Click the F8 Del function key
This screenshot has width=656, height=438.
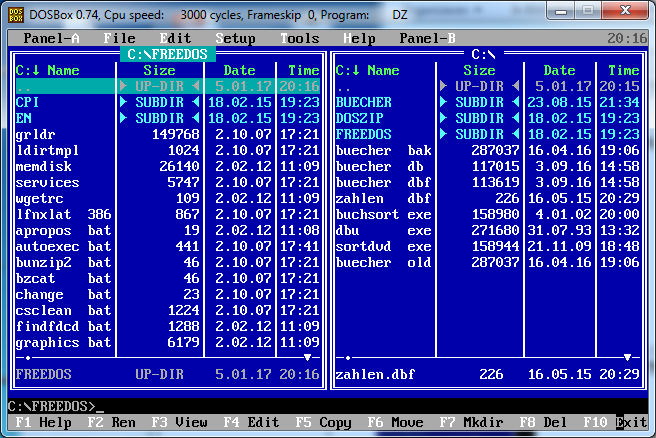[543, 422]
